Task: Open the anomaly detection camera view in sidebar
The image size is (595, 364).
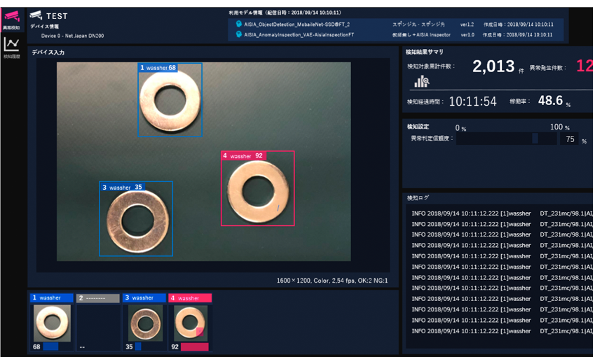Action: tap(11, 18)
